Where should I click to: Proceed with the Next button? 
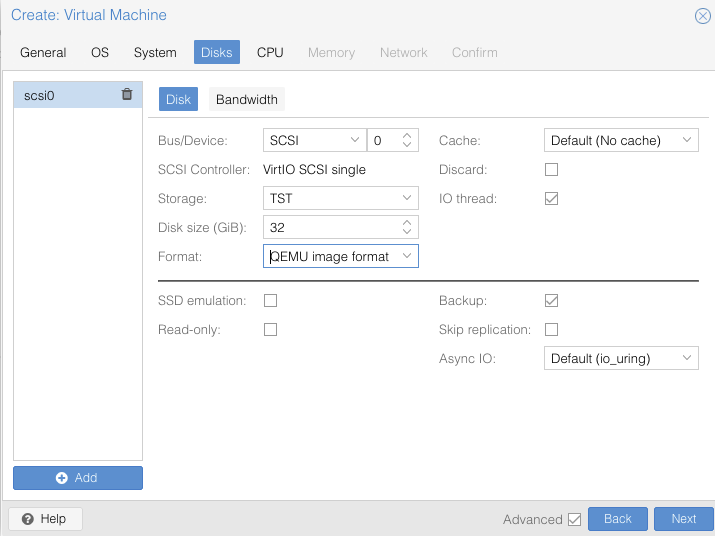pos(683,519)
